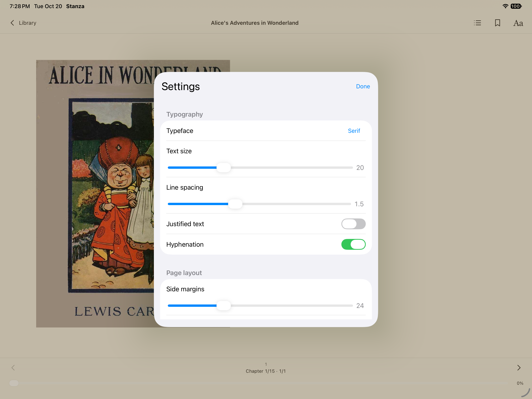The height and width of the screenshot is (399, 532).
Task: Click the Line spacing slider track
Action: click(x=259, y=204)
